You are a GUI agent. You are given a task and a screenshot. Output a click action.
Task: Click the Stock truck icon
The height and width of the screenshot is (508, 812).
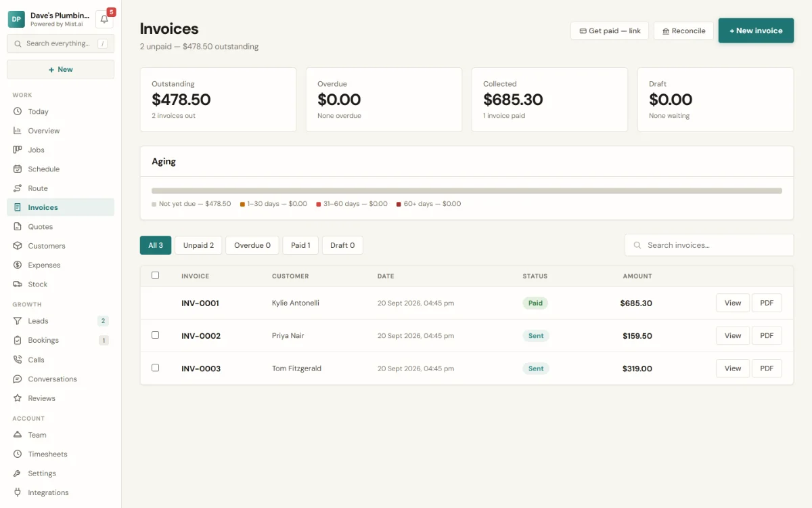pyautogui.click(x=18, y=284)
